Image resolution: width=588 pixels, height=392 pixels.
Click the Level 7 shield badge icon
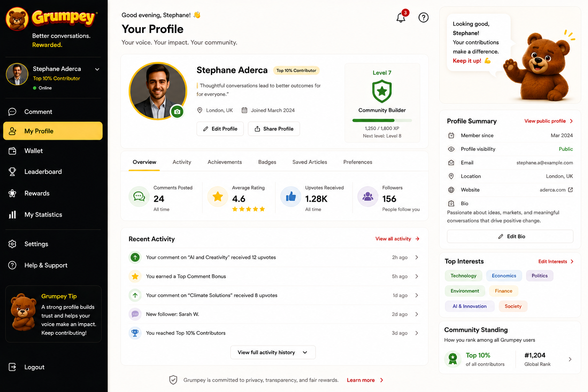pos(382,91)
